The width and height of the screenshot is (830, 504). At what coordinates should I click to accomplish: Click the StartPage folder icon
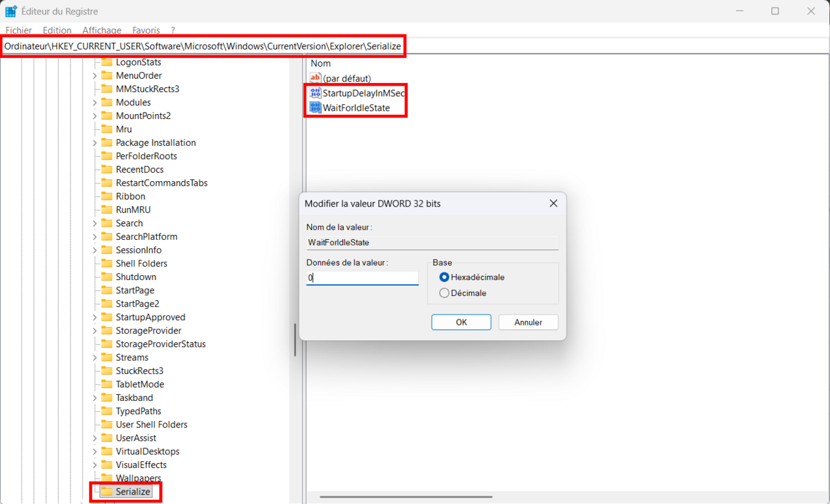[106, 290]
